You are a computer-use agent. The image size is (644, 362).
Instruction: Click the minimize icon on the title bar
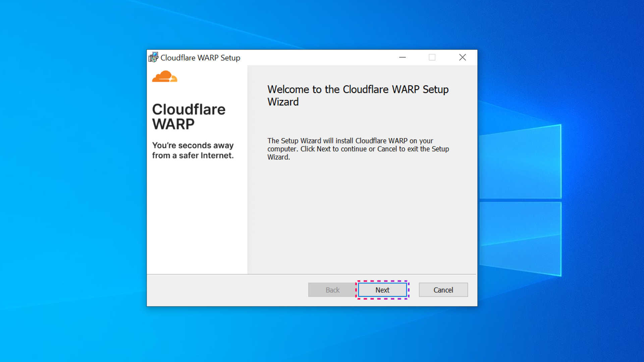click(x=402, y=57)
